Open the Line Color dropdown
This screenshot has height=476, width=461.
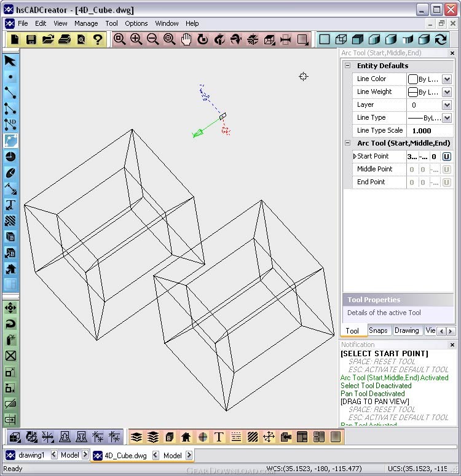(447, 79)
